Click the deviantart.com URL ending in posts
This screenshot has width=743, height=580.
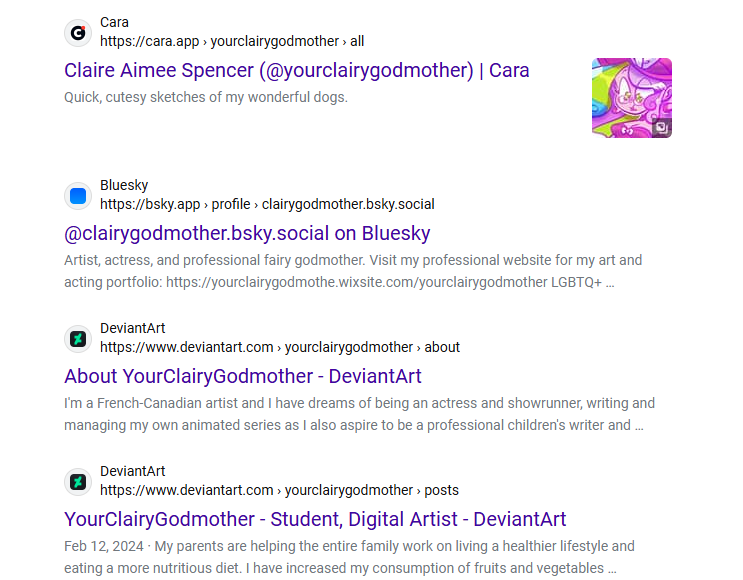(279, 490)
